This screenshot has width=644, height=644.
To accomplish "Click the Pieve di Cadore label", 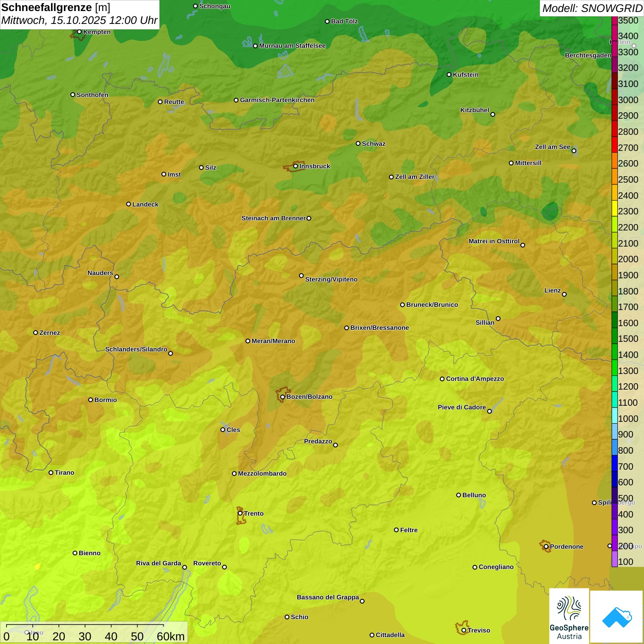I will [x=462, y=407].
